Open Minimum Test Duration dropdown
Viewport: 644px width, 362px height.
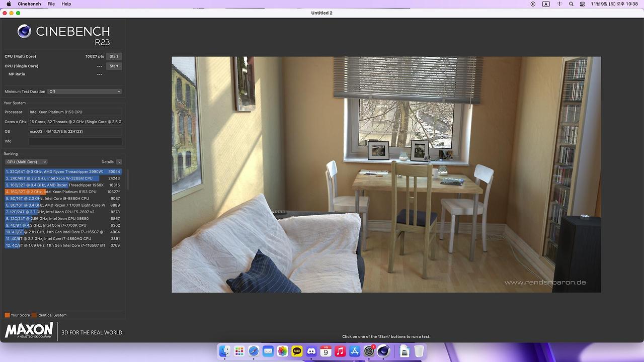(85, 92)
